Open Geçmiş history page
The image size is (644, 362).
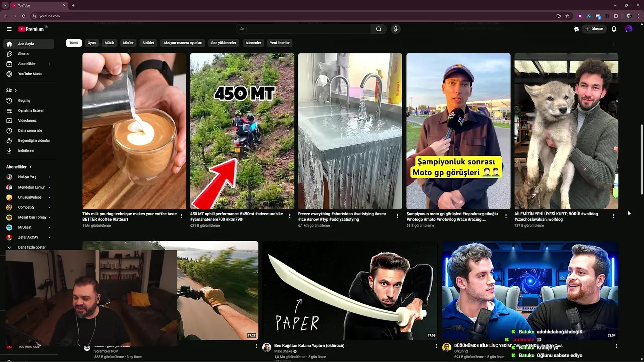click(x=29, y=101)
